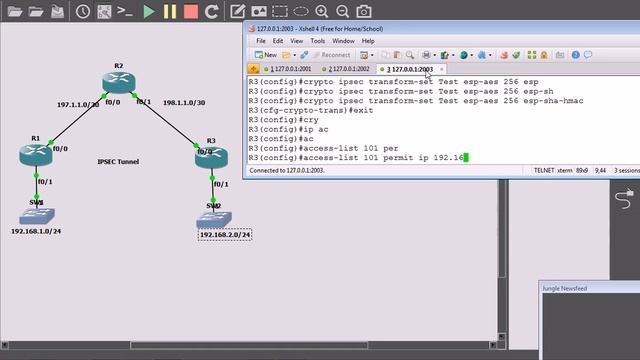The width and height of the screenshot is (640, 360).
Task: Click the font icon in Xshell toolbar
Action: pyautogui.click(x=482, y=55)
